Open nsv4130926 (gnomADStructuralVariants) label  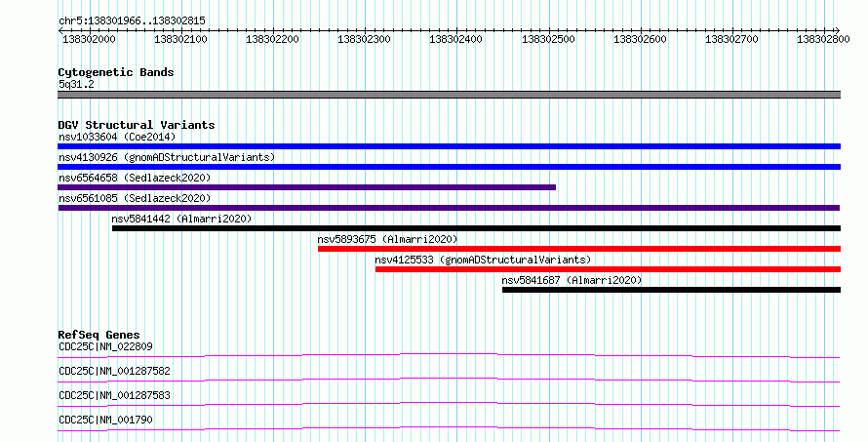[167, 157]
